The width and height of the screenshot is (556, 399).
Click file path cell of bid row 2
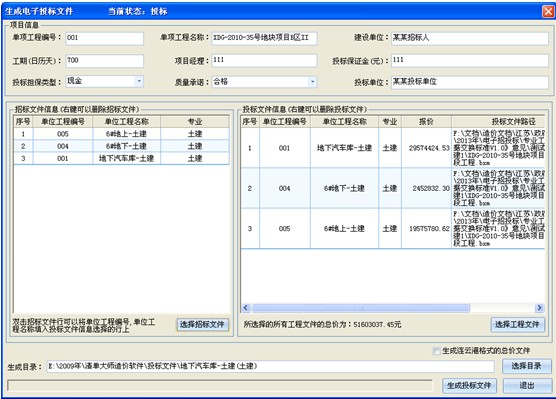coord(498,188)
